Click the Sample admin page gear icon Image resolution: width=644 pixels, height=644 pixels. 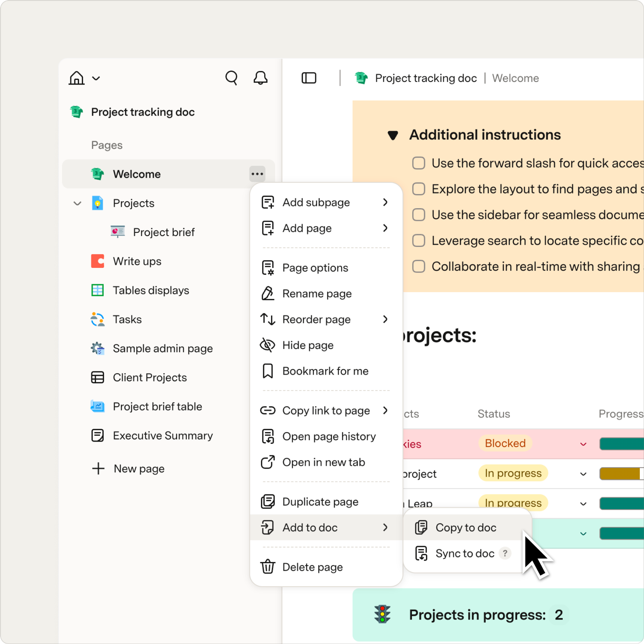click(97, 348)
